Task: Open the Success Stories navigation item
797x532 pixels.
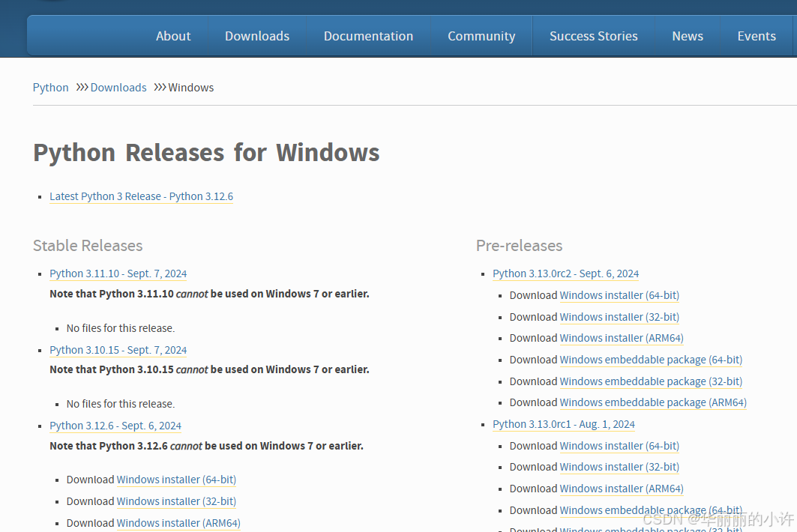Action: 594,36
